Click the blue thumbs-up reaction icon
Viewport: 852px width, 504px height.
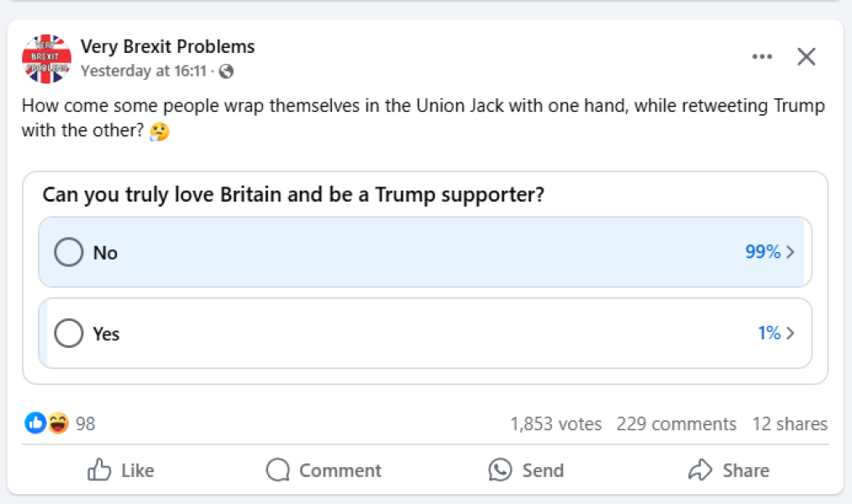[35, 423]
